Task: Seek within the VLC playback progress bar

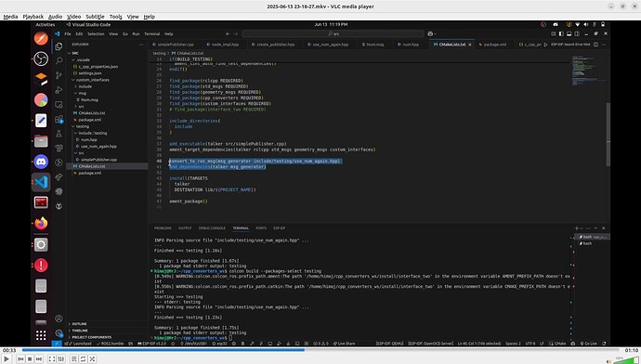Action: [x=320, y=350]
